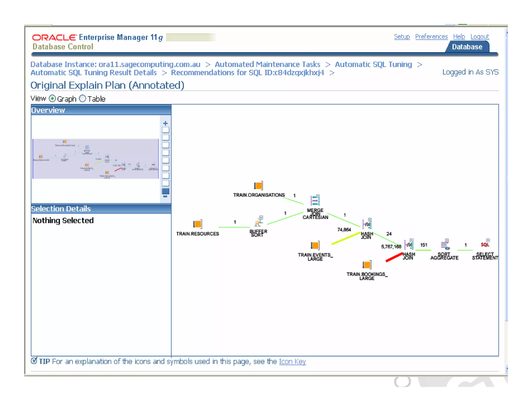The width and height of the screenshot is (532, 411).
Task: Set zoom to the top slider level box
Action: click(x=165, y=130)
